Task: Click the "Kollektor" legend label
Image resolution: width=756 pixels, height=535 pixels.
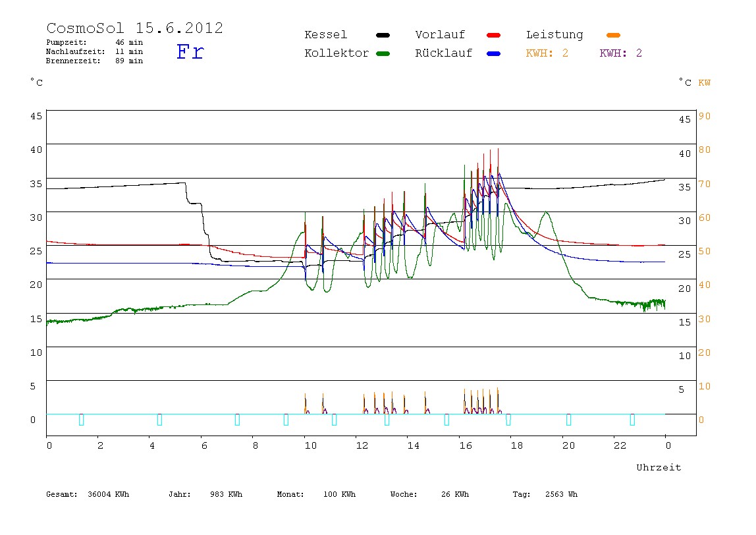Action: pyautogui.click(x=337, y=53)
